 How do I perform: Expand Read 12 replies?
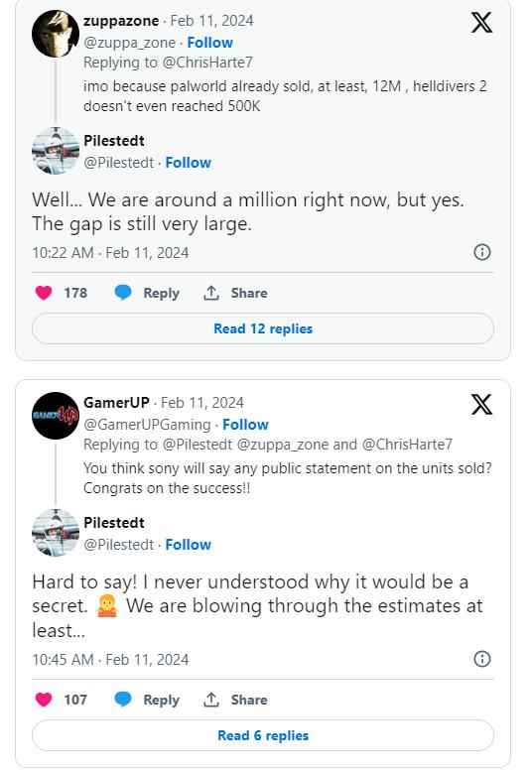tap(263, 328)
